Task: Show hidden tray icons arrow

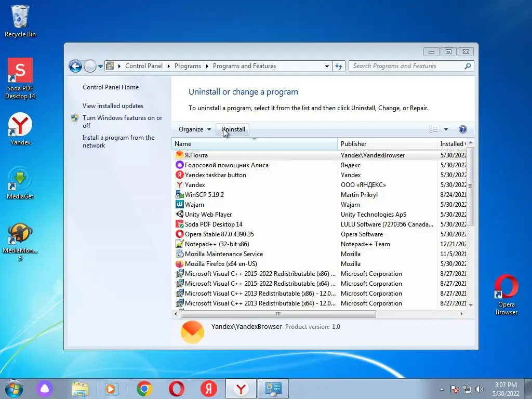Action: [x=442, y=389]
